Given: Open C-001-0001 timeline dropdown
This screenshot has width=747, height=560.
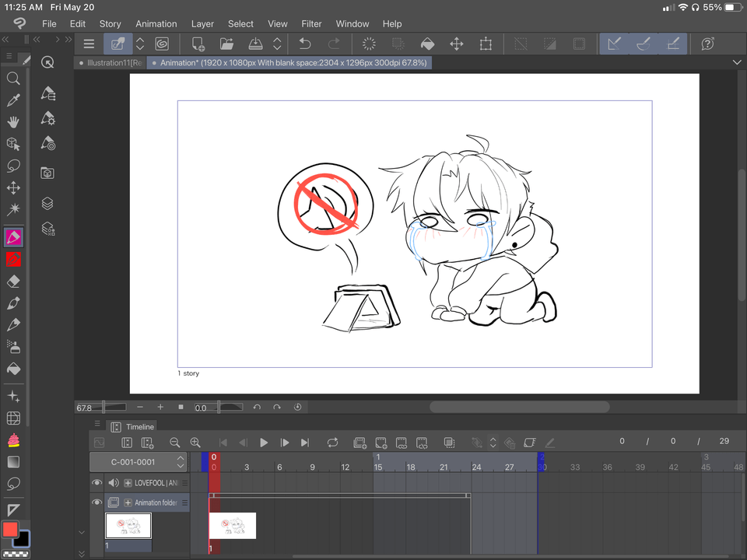Looking at the screenshot, I should (x=138, y=462).
